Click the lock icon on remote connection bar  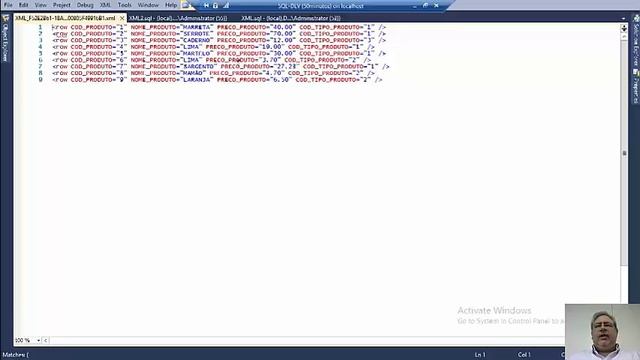point(216,6)
